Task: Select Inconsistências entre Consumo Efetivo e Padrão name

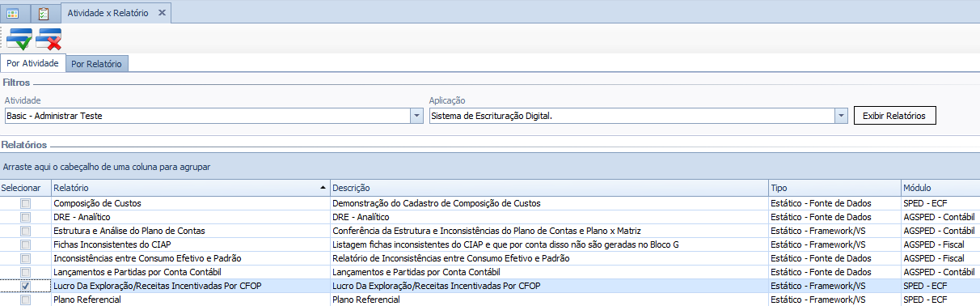Action: click(147, 258)
